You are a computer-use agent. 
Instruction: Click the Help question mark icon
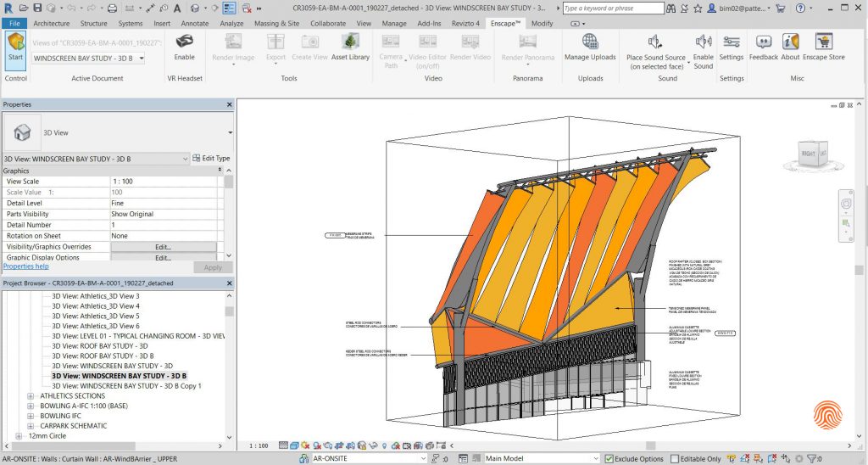[x=800, y=8]
